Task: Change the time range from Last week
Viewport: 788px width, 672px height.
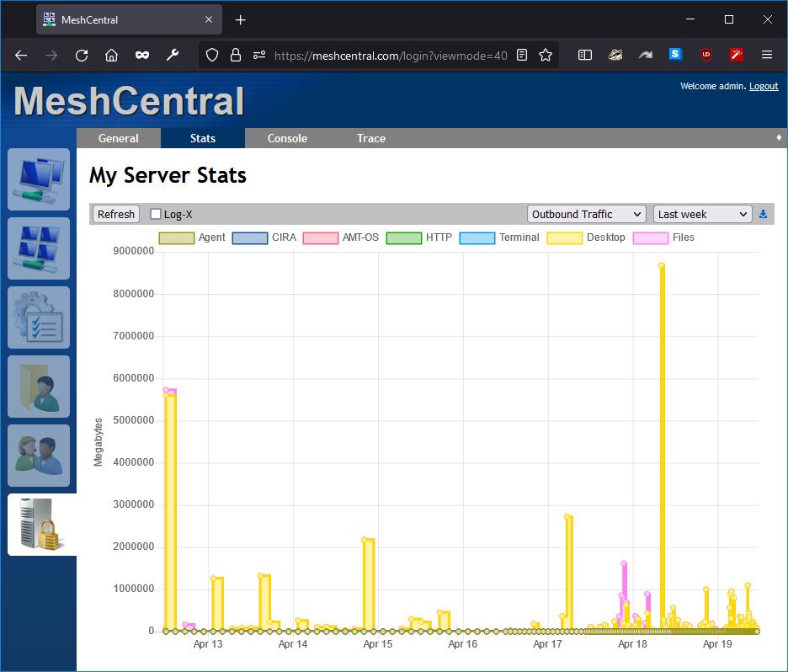Action: coord(702,214)
